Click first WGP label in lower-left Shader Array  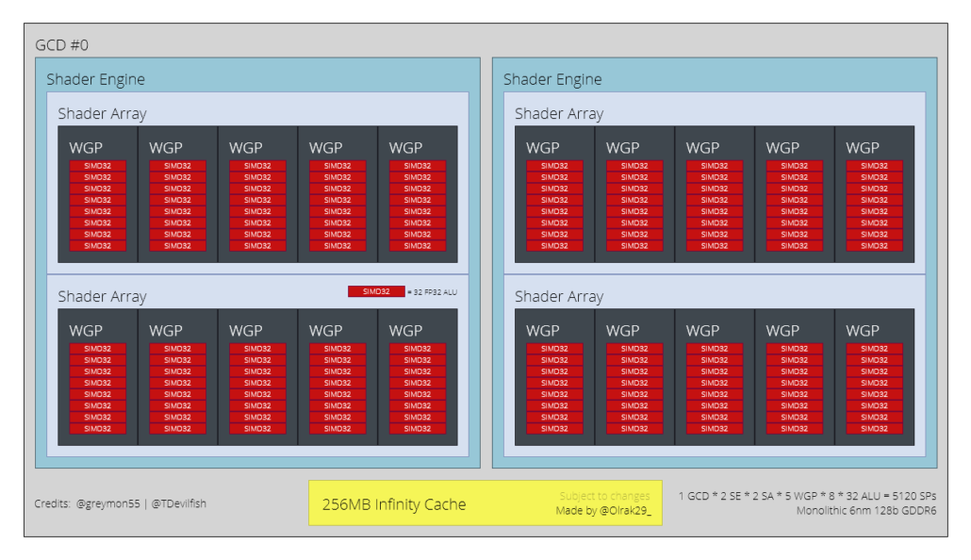point(86,331)
